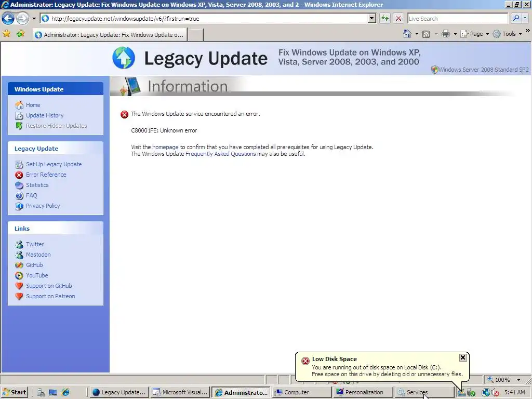Expand the zoom level dropdown arrow

(x=518, y=380)
